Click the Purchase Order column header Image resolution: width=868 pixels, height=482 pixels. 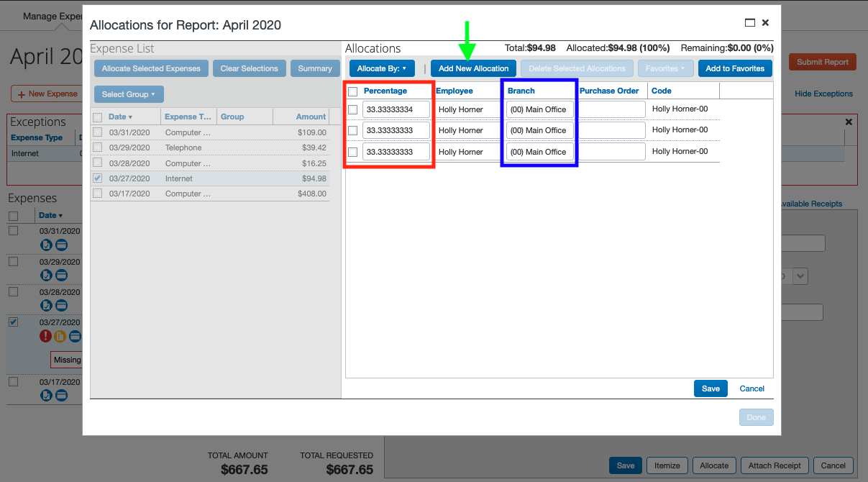609,91
